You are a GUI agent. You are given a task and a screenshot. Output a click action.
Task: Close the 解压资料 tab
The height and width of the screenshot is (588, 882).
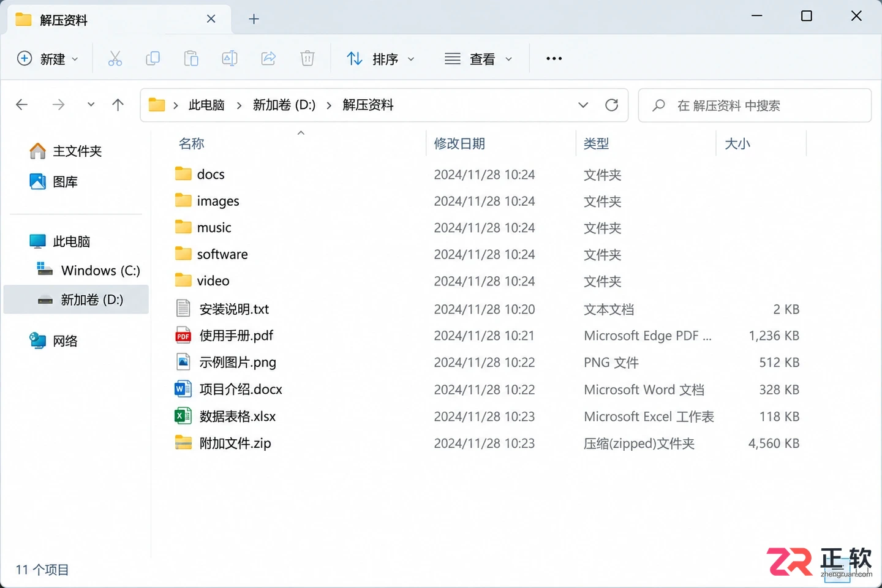pyautogui.click(x=211, y=19)
